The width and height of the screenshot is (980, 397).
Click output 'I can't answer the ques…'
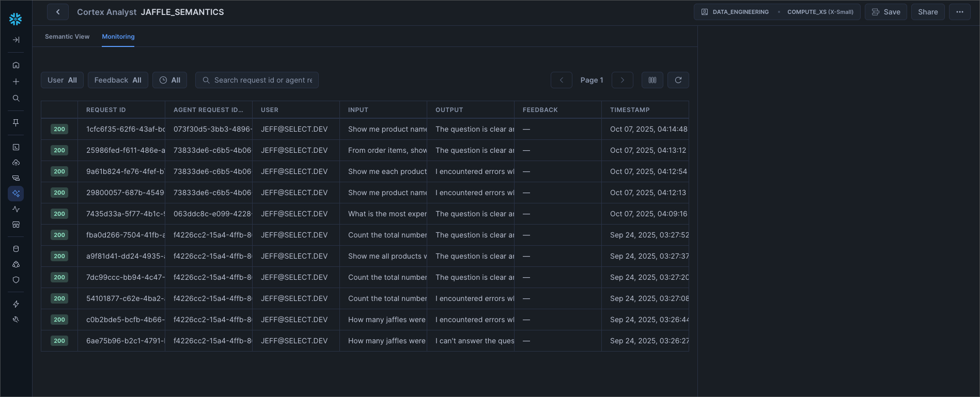click(475, 341)
